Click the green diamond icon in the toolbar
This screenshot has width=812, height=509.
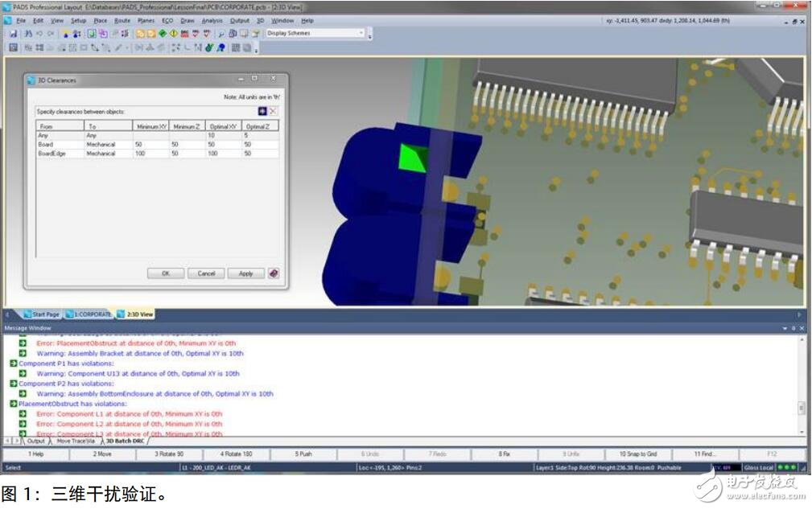(x=163, y=34)
